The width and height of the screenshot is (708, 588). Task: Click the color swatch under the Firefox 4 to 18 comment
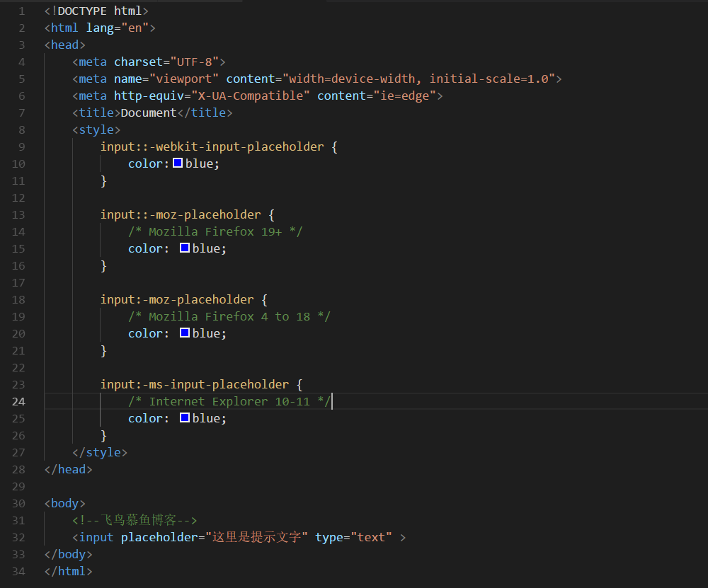click(185, 333)
